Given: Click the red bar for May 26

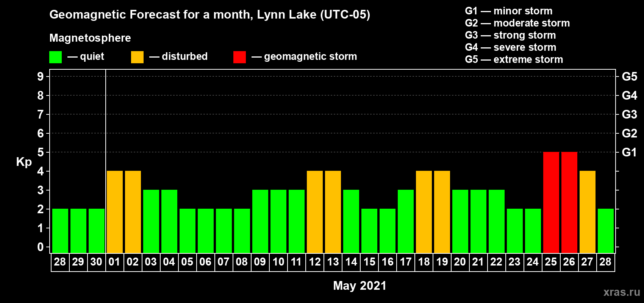Looking at the screenshot, I should pos(569,202).
